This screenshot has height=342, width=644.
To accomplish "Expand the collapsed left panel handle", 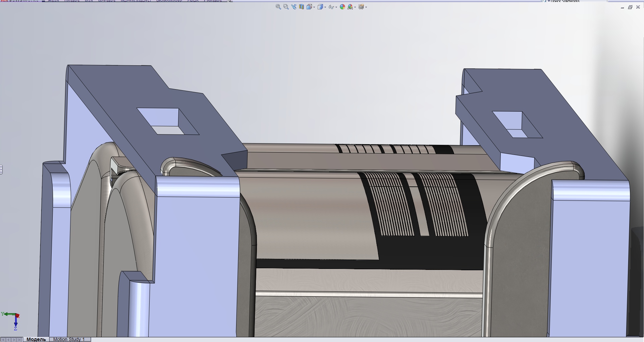I will [1, 169].
